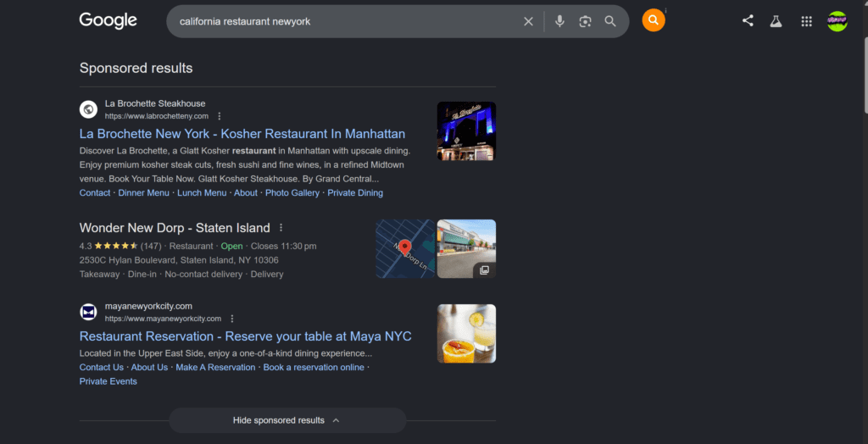Viewport: 868px width, 444px height.
Task: Open the Google apps grid
Action: (x=807, y=21)
